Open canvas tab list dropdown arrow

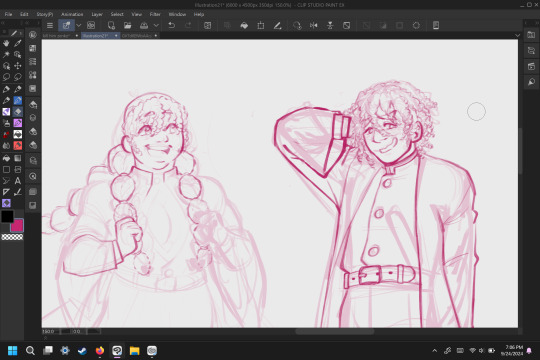point(517,35)
